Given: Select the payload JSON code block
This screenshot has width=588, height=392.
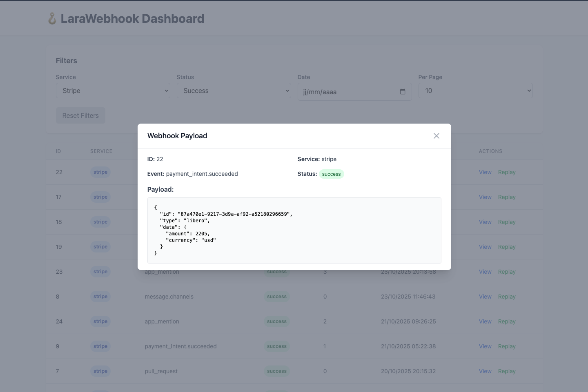Looking at the screenshot, I should (294, 230).
